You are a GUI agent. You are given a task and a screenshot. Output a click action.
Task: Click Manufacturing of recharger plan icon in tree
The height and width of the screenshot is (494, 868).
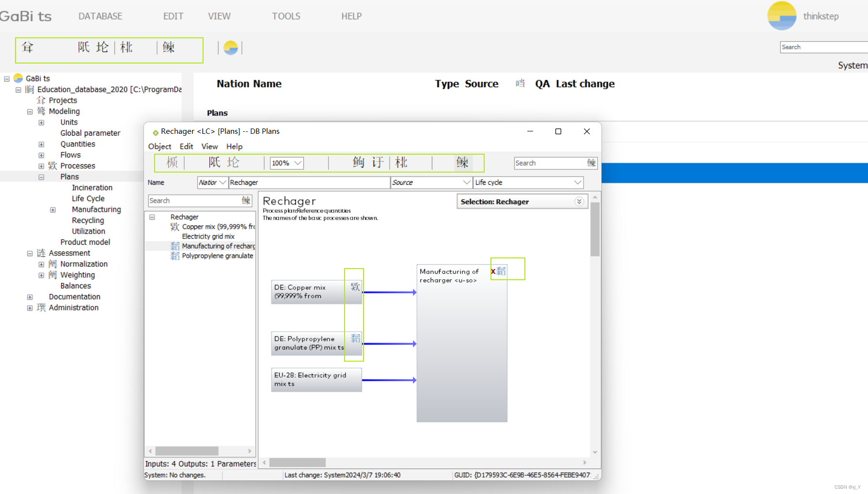[x=175, y=246]
